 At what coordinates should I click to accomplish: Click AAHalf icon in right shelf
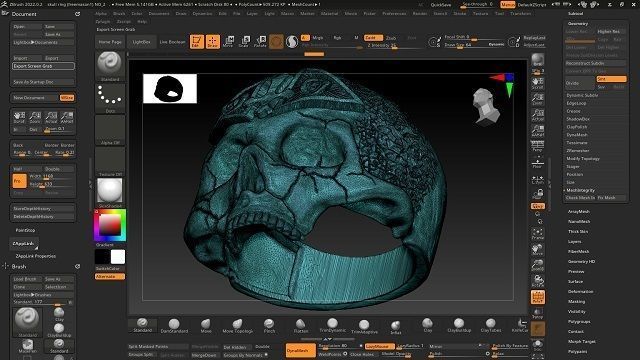tap(538, 130)
